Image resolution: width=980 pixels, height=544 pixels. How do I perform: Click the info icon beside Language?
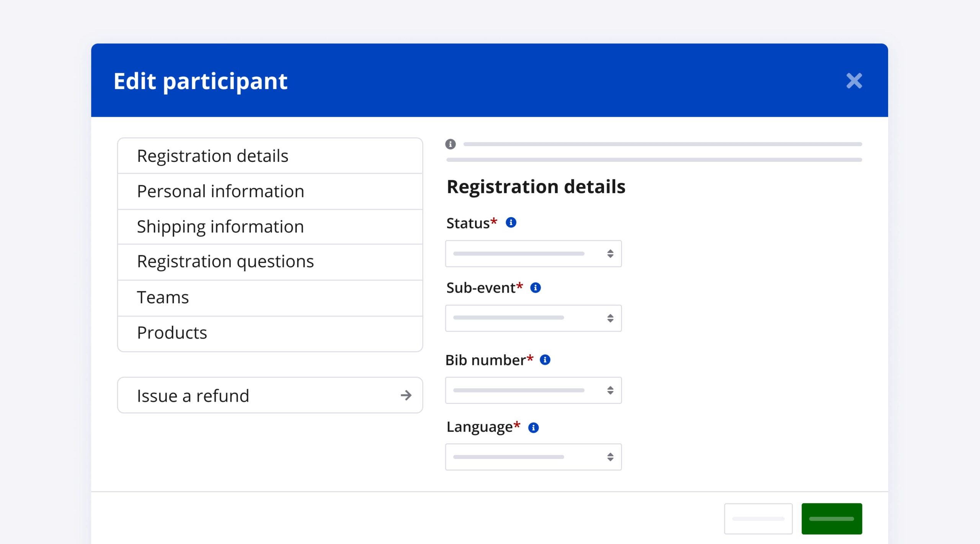(533, 427)
